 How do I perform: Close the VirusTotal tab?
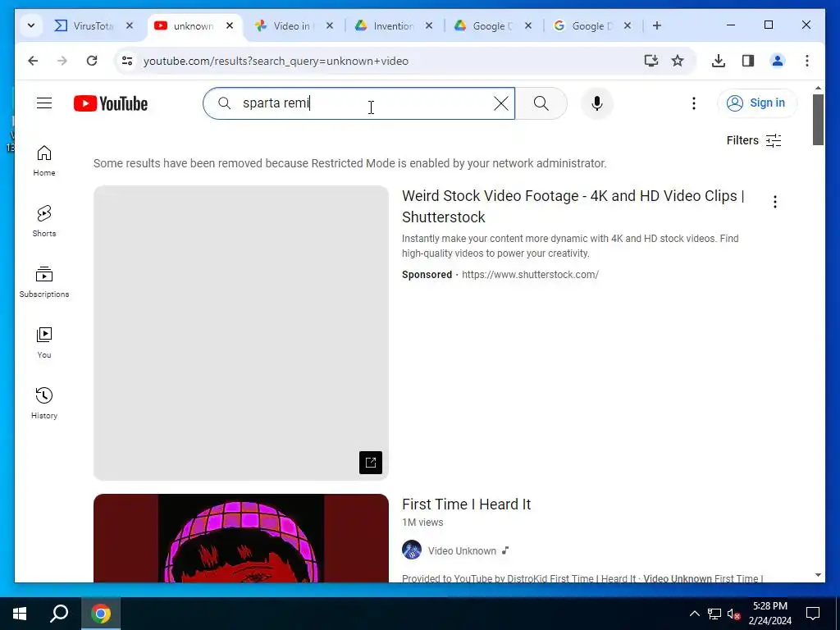129,25
